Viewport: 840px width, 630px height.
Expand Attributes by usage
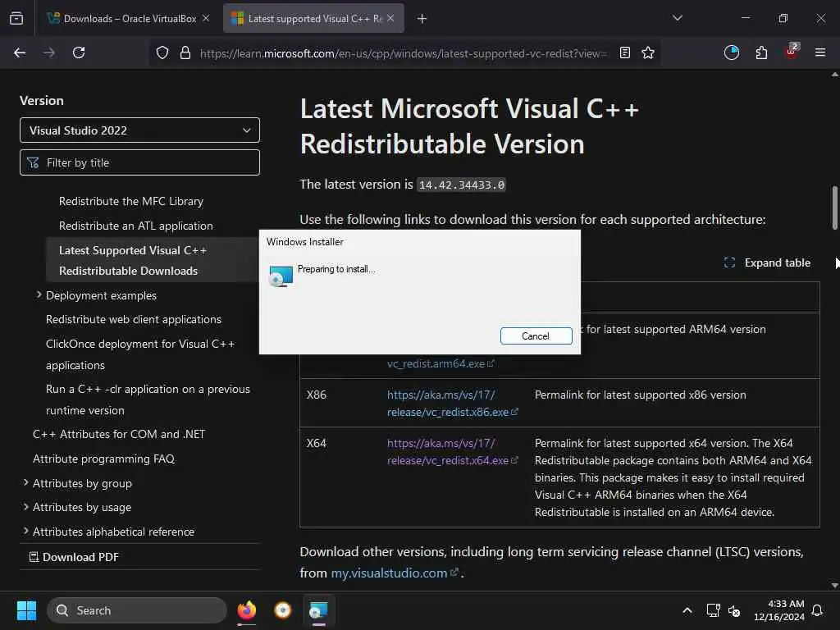(25, 507)
